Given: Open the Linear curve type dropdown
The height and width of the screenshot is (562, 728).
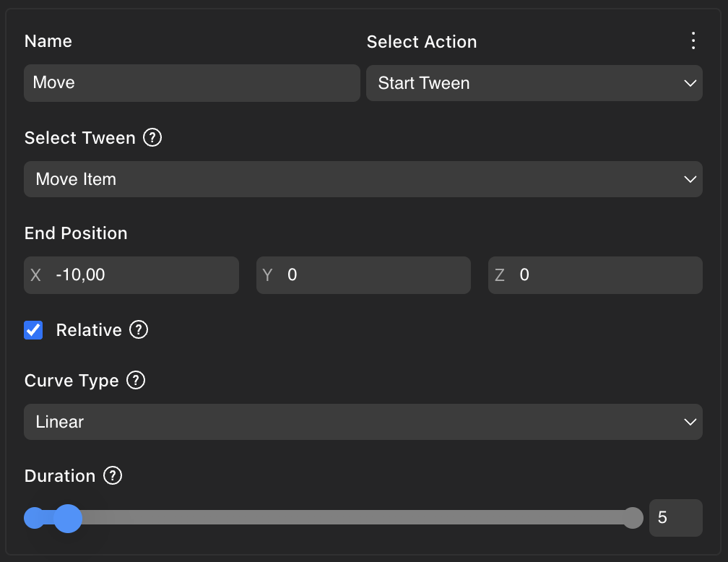Looking at the screenshot, I should (x=363, y=422).
